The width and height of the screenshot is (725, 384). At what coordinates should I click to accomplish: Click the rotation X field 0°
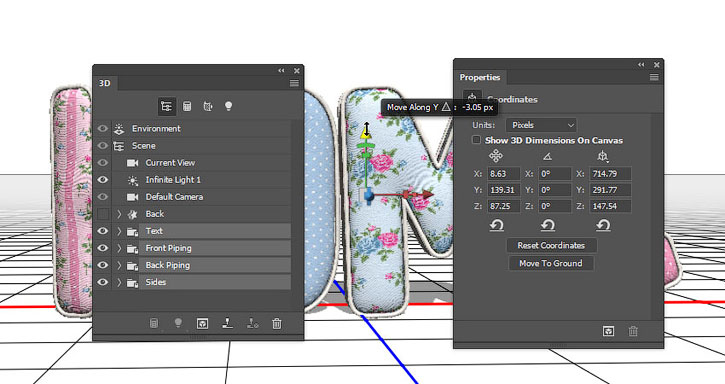point(555,174)
